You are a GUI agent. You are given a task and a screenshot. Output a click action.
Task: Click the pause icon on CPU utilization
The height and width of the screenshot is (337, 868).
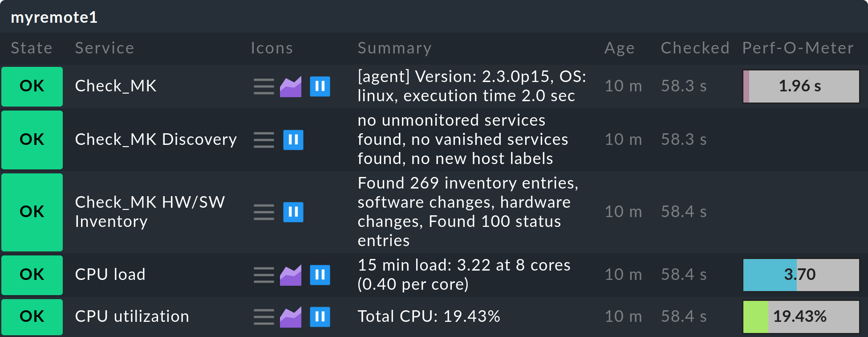point(320,317)
